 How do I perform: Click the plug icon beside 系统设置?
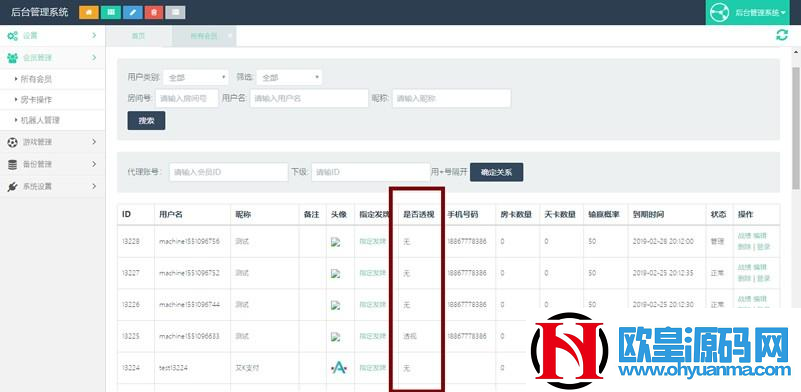tap(12, 187)
